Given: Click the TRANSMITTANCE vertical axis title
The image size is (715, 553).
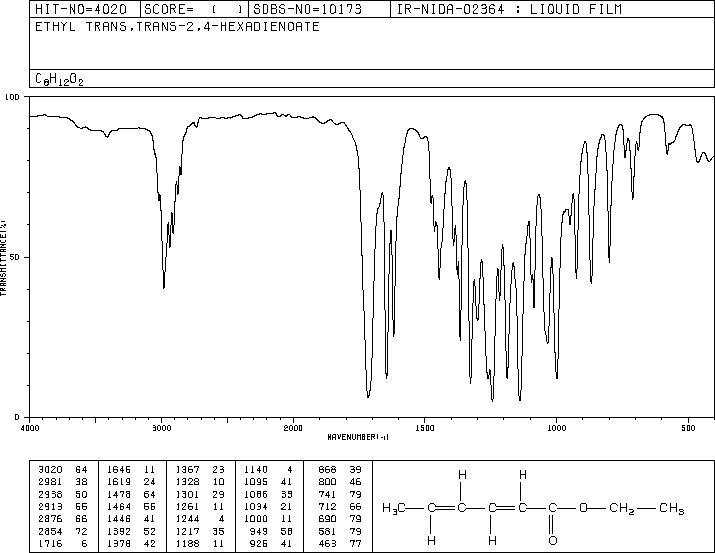Looking at the screenshot, I should click(5, 257).
